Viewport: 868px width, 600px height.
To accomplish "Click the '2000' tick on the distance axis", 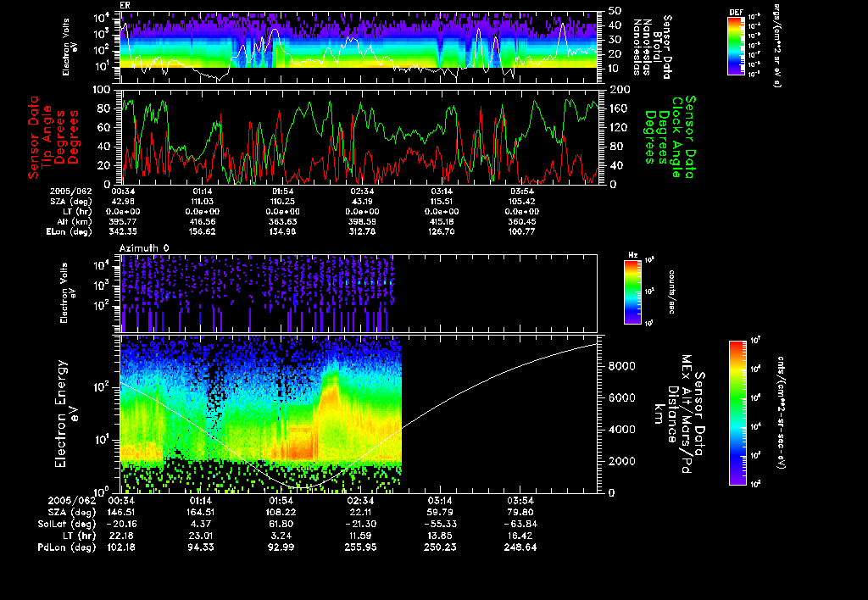I will [621, 461].
